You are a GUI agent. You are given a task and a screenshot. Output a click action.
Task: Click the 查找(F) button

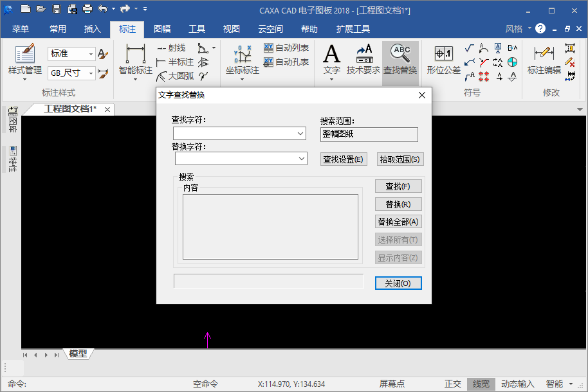398,186
